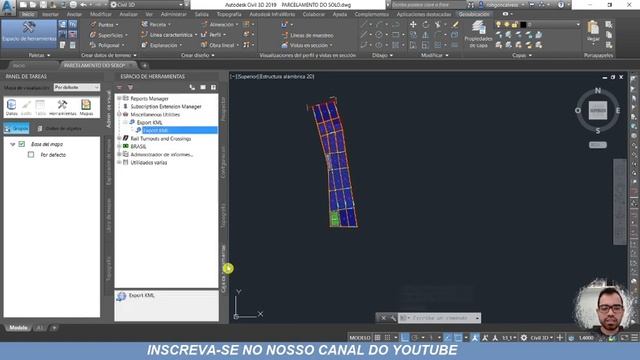Click the Pegar clipboard button

593,31
